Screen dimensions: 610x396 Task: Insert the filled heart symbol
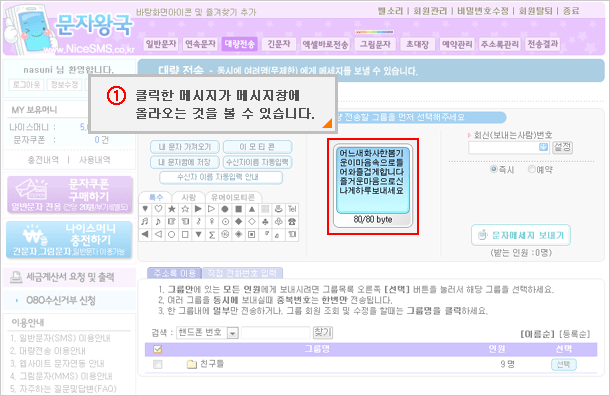[x=145, y=209]
